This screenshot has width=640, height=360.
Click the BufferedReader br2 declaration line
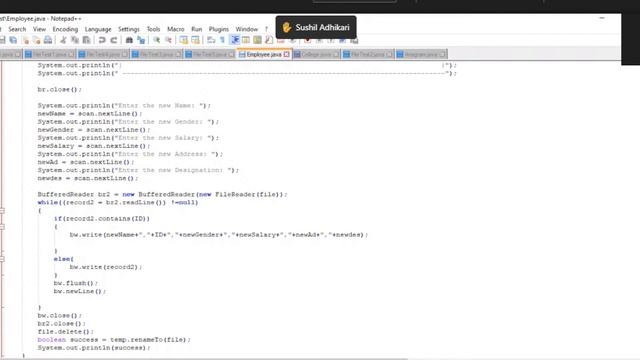click(x=162, y=194)
